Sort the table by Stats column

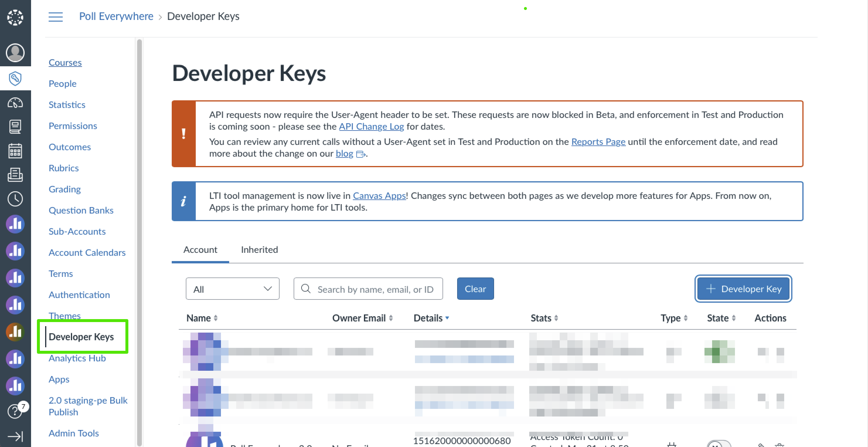click(544, 318)
